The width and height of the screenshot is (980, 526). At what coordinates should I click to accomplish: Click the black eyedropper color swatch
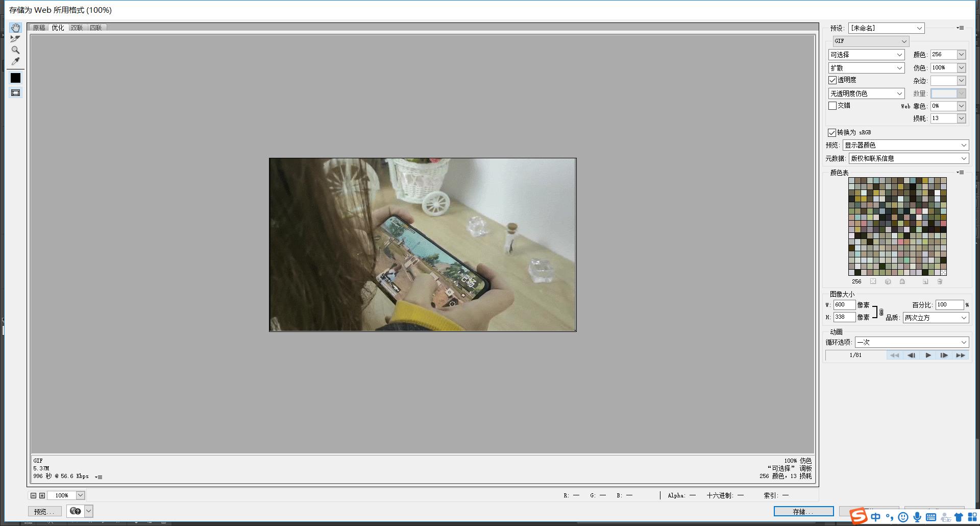15,78
